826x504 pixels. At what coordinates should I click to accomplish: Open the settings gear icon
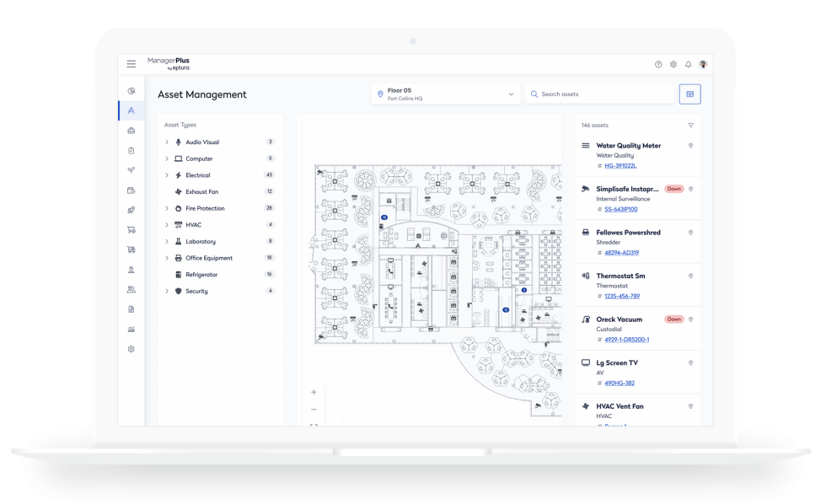click(x=674, y=63)
